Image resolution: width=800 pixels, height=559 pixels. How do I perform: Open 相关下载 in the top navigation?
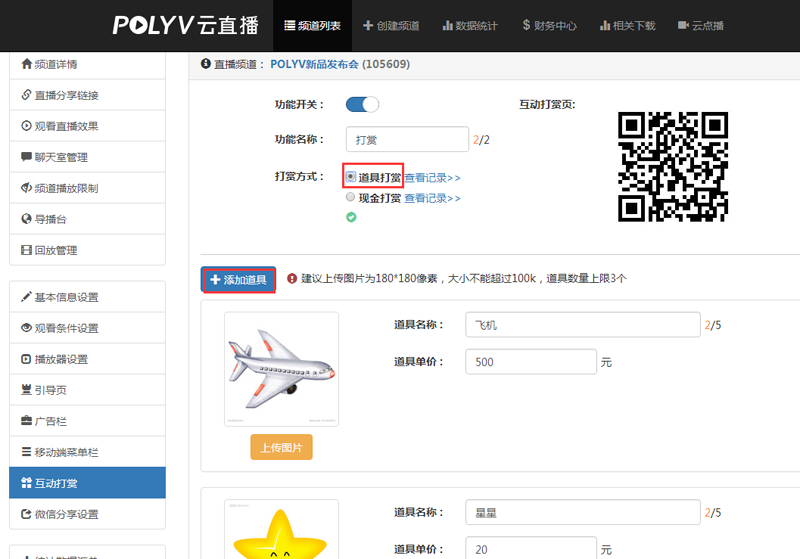[x=627, y=26]
